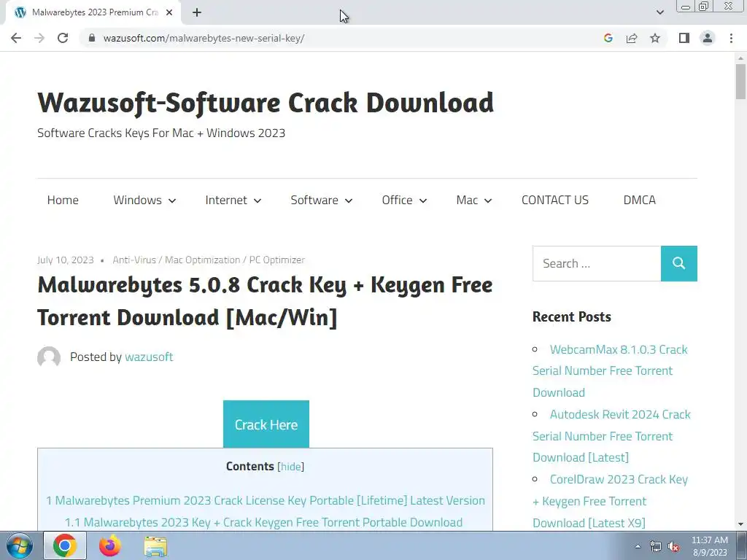Expand the Software menu chevron

349,201
